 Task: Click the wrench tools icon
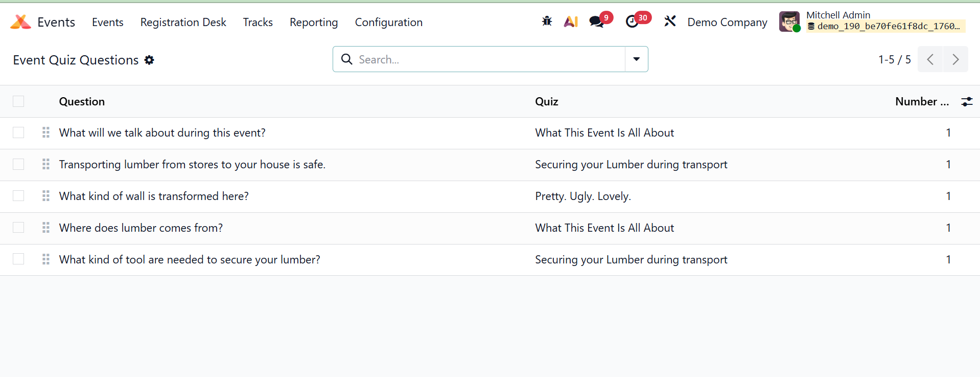pos(670,21)
